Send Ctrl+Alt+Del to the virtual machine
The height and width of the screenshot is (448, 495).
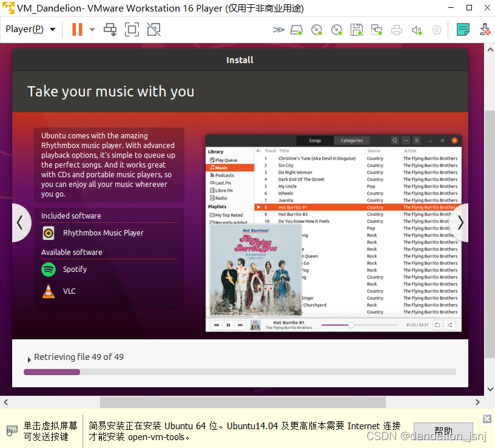110,30
